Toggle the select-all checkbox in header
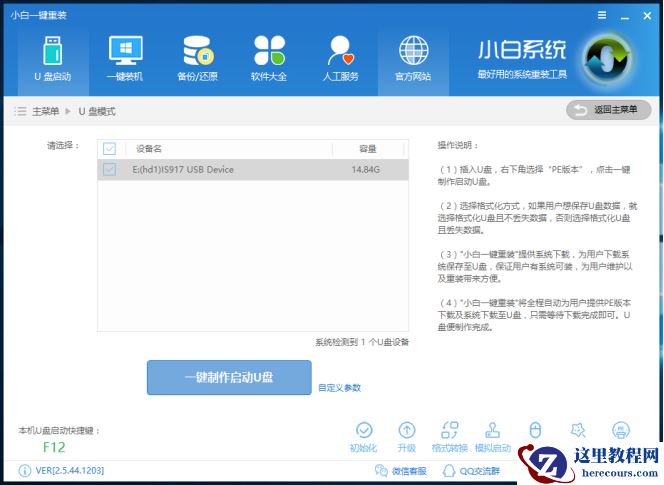 [109, 149]
